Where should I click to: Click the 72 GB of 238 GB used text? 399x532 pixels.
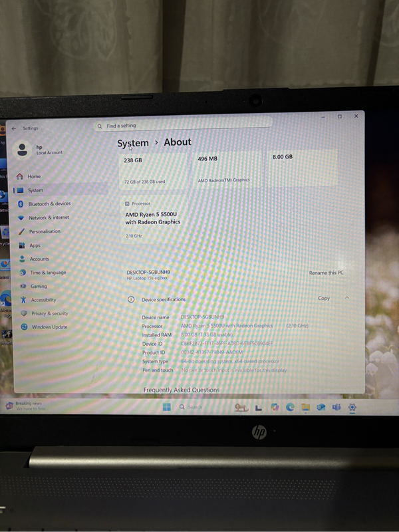pyautogui.click(x=144, y=182)
